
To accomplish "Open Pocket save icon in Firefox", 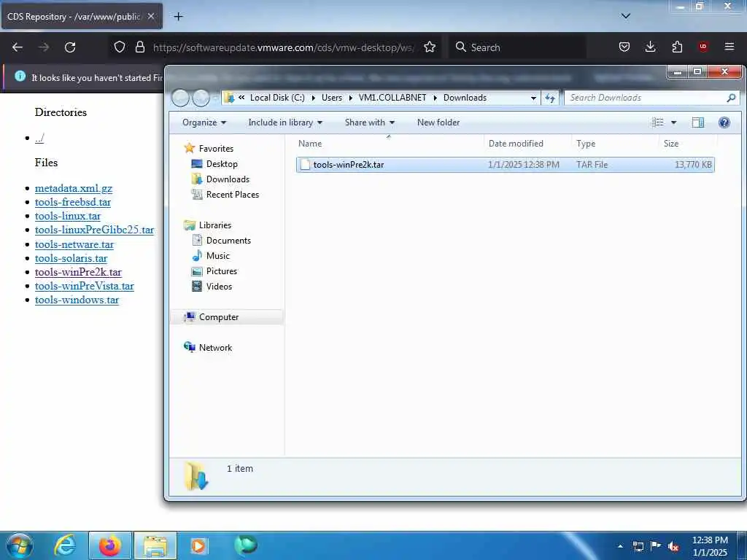I will point(624,47).
